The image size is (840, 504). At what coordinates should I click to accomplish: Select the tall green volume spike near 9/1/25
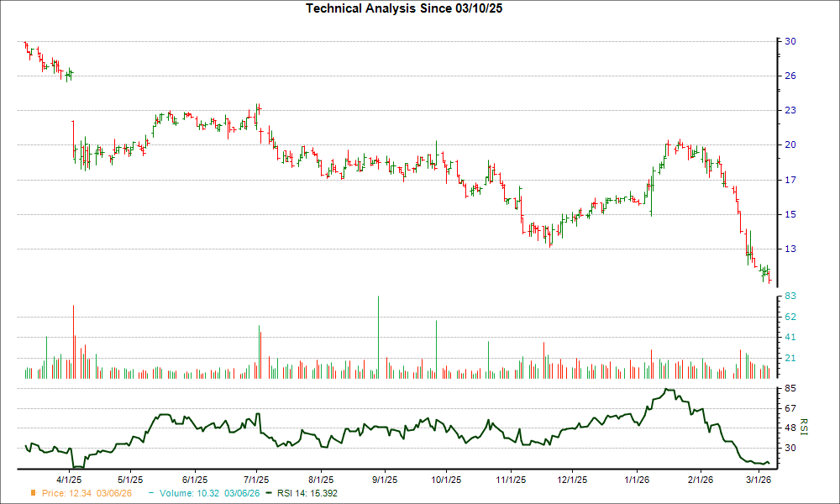point(377,336)
